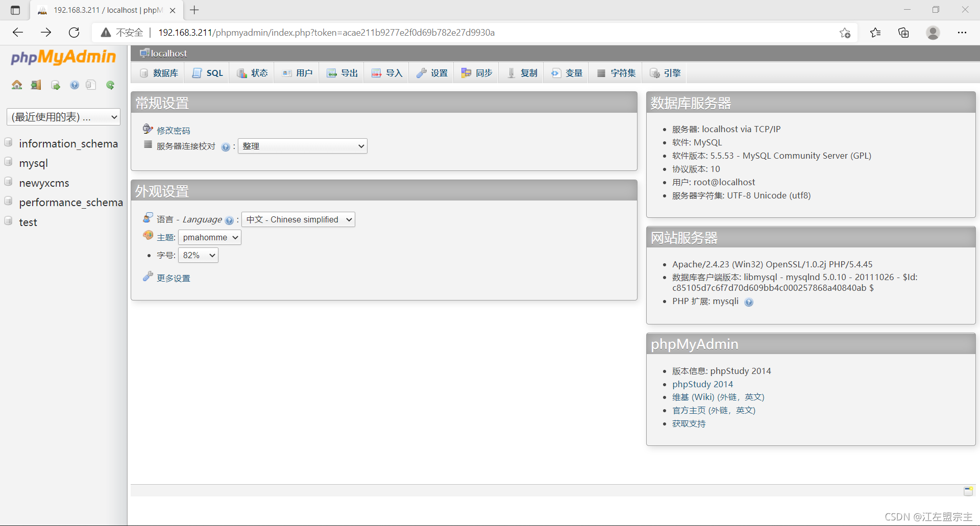Close the phpMyAdmin browser tab

pos(173,10)
